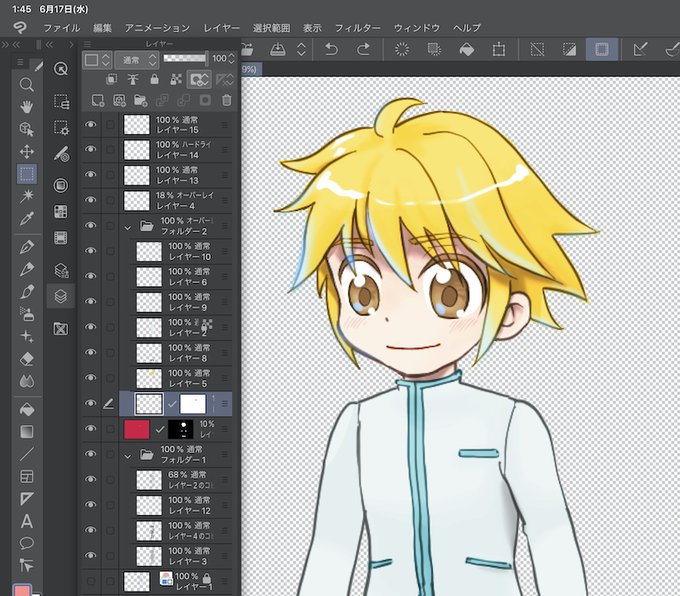Click the Fill icon in command bar
Image resolution: width=680 pixels, height=596 pixels.
coord(467,49)
